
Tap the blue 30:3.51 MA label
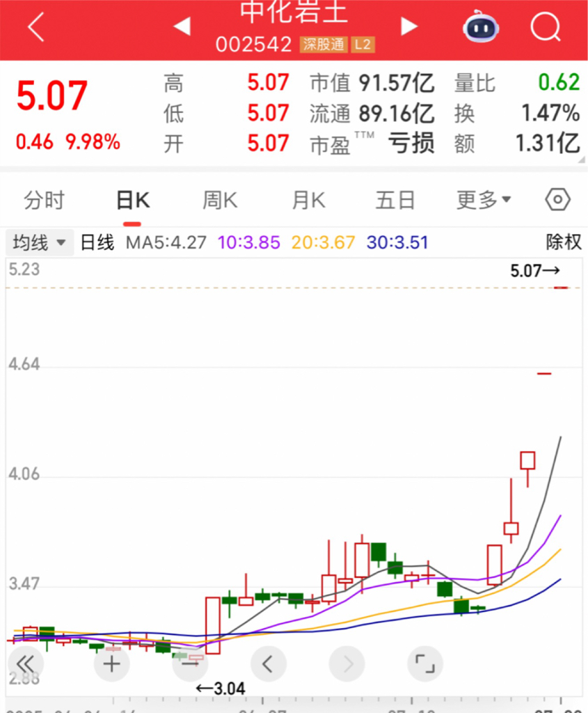397,242
